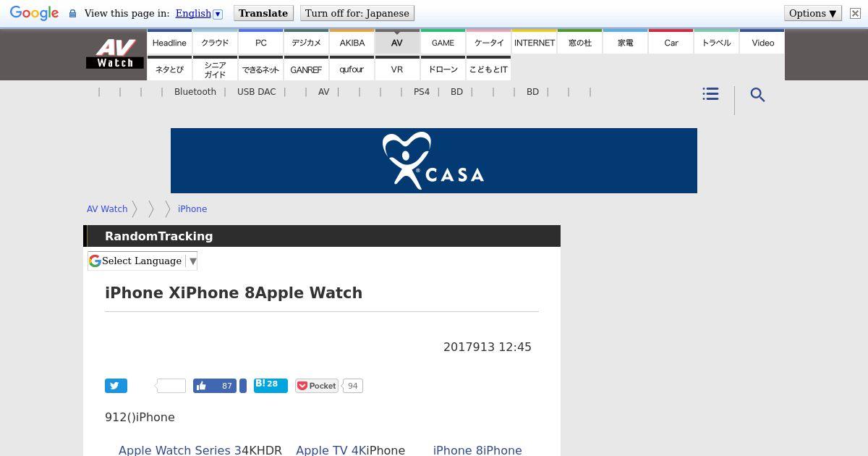The image size is (868, 456).
Task: Open the site search magnifier icon
Action: [x=757, y=95]
